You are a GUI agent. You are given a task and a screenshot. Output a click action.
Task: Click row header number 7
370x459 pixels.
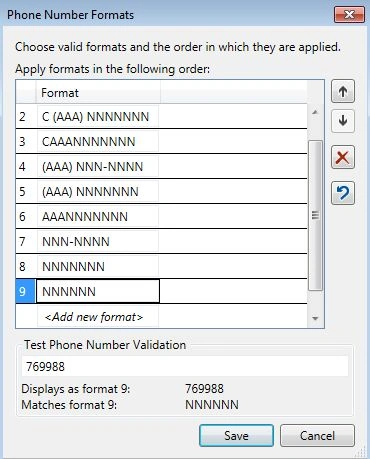[25, 242]
